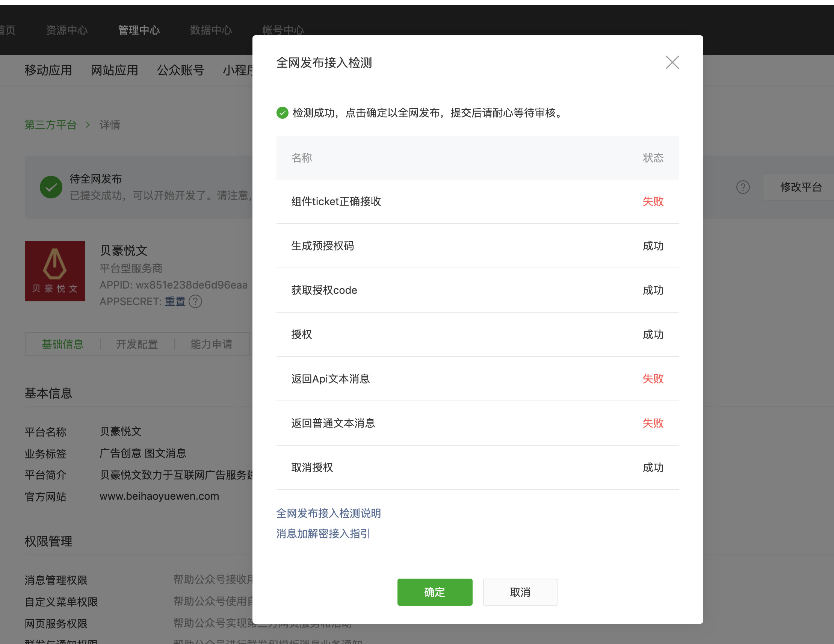This screenshot has width=834, height=644.
Task: Click the breadcrumb chevron after 第三方平台
Action: pyautogui.click(x=88, y=125)
